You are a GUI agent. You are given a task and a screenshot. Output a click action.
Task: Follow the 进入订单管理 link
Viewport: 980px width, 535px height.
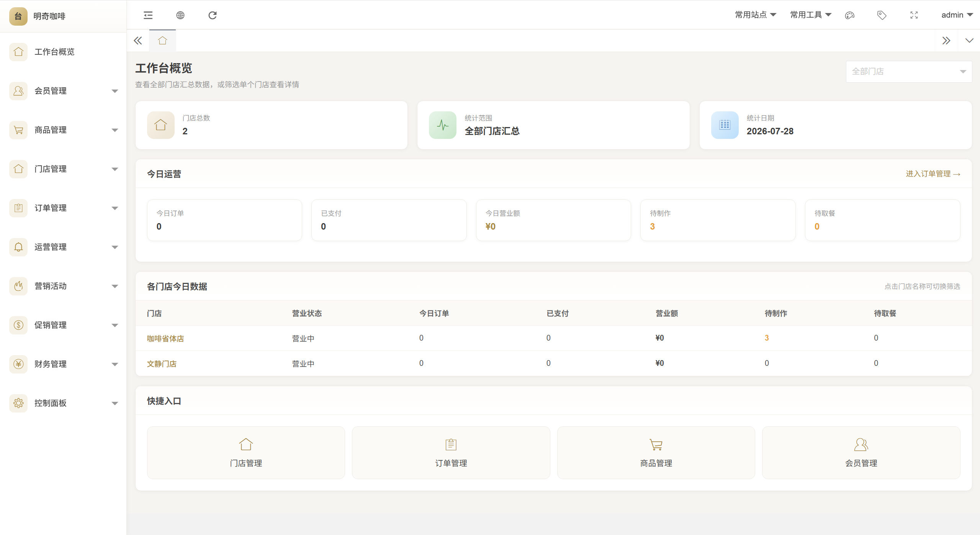pyautogui.click(x=933, y=174)
